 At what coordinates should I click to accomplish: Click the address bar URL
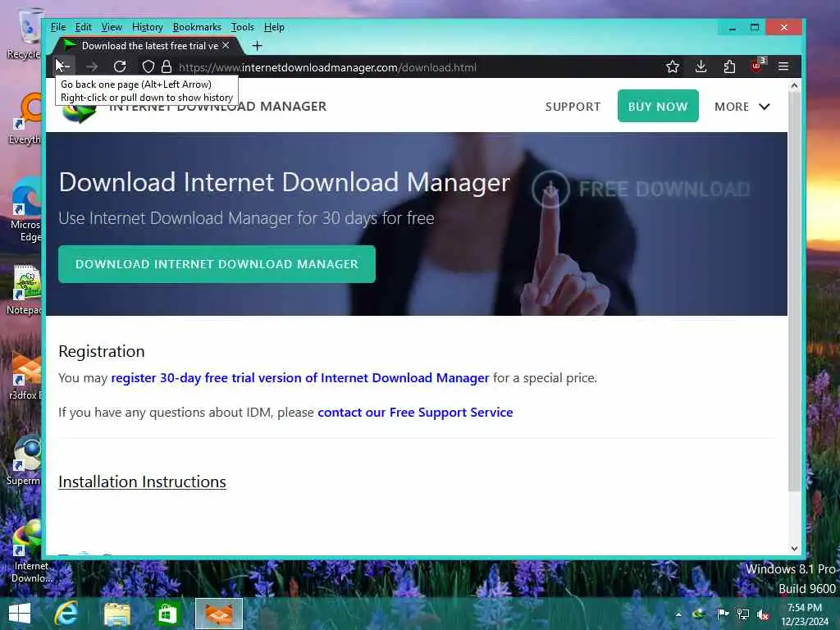(327, 67)
